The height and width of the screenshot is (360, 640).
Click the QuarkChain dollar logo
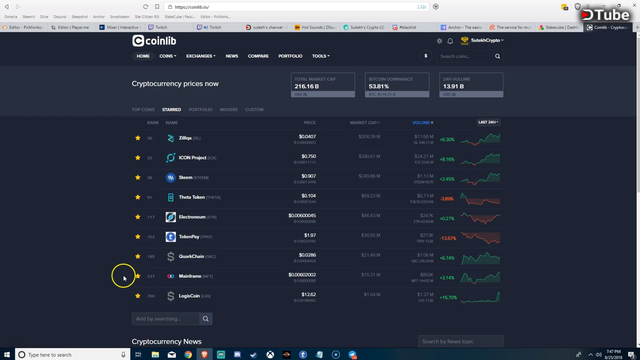[171, 256]
